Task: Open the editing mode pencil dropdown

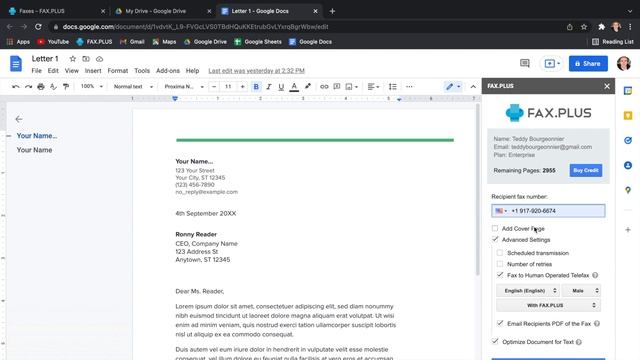Action: (x=453, y=87)
